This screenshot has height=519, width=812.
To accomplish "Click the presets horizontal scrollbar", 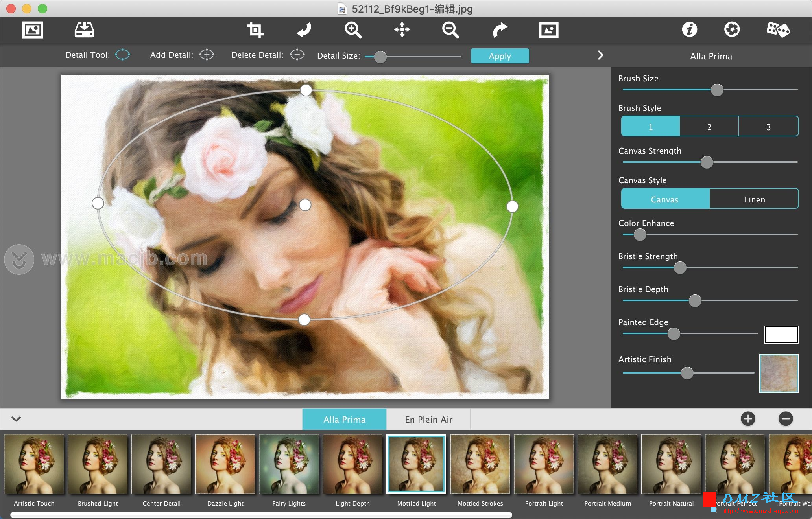I will (x=261, y=515).
